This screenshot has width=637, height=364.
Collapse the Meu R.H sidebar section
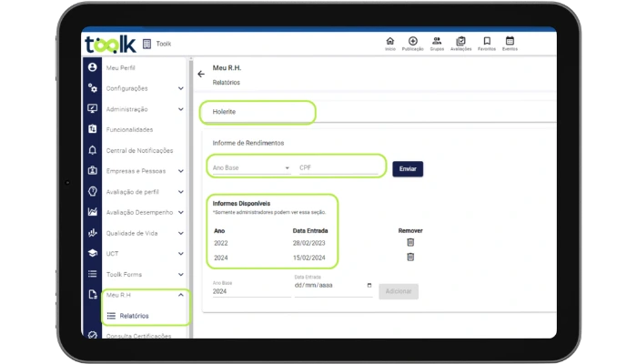pos(180,295)
